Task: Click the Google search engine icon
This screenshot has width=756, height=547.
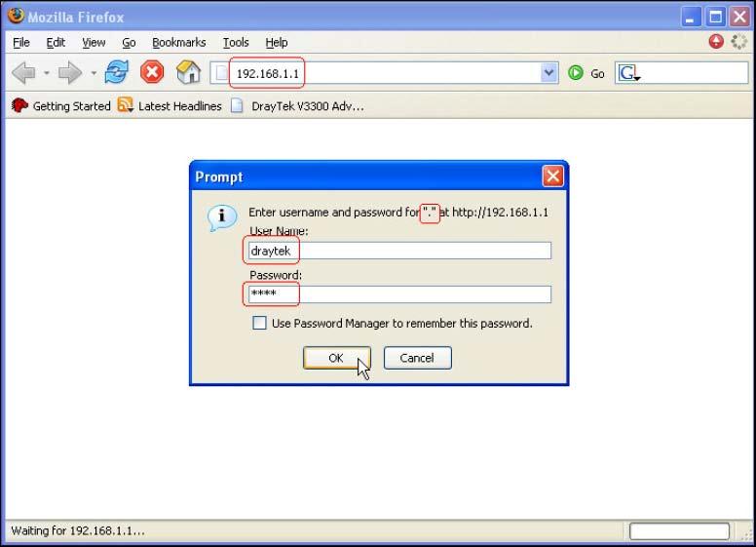Action: (x=628, y=73)
